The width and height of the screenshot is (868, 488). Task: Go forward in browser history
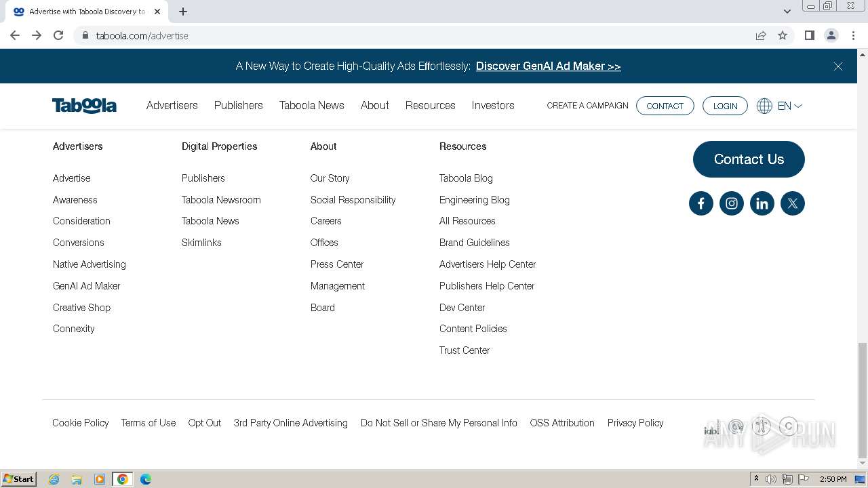pos(37,35)
